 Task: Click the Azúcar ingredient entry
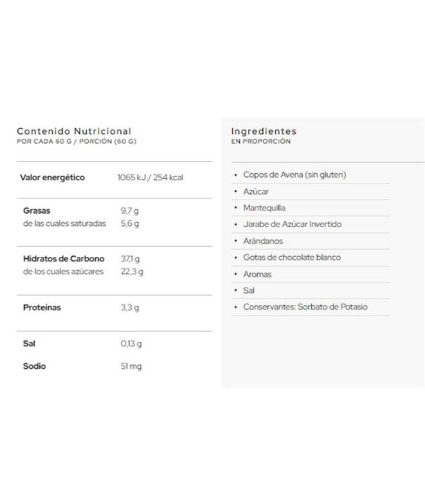(x=256, y=192)
